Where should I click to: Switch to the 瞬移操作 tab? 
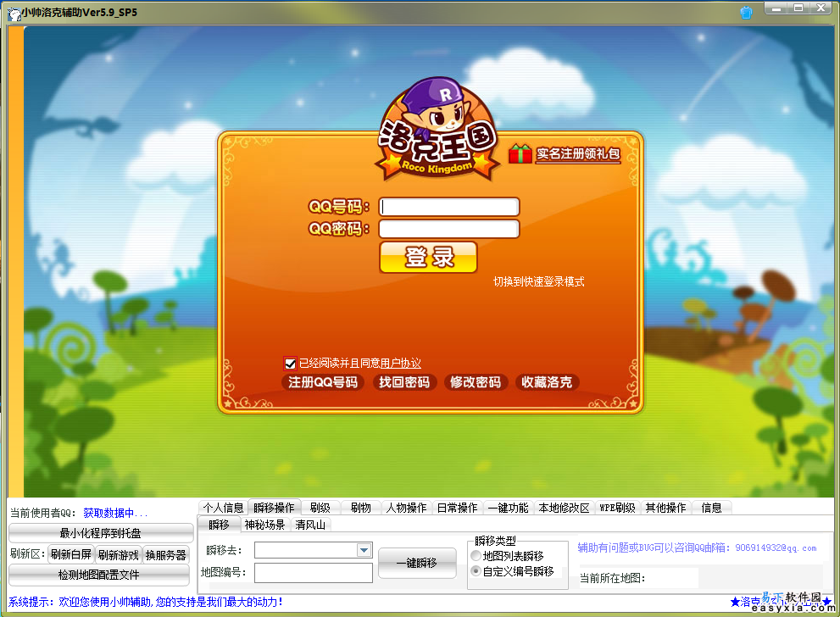click(x=274, y=507)
